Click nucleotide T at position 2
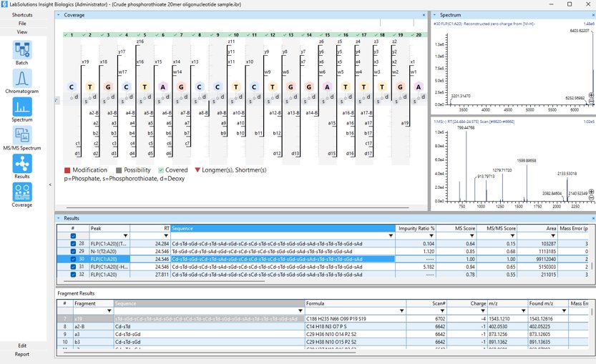 89,87
